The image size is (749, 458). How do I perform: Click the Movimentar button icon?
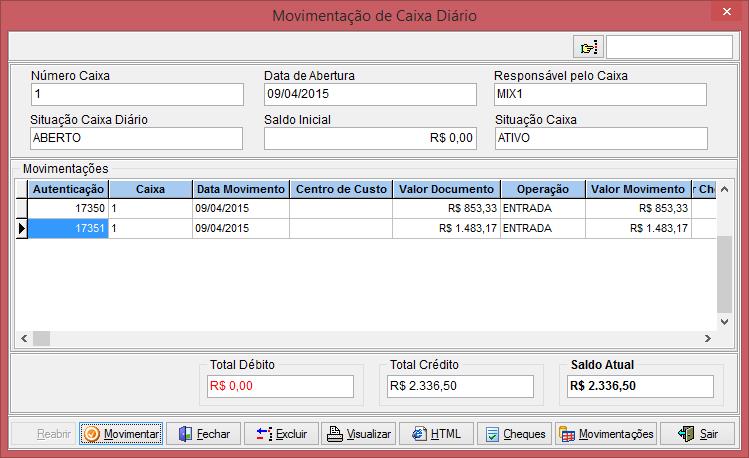coord(92,434)
